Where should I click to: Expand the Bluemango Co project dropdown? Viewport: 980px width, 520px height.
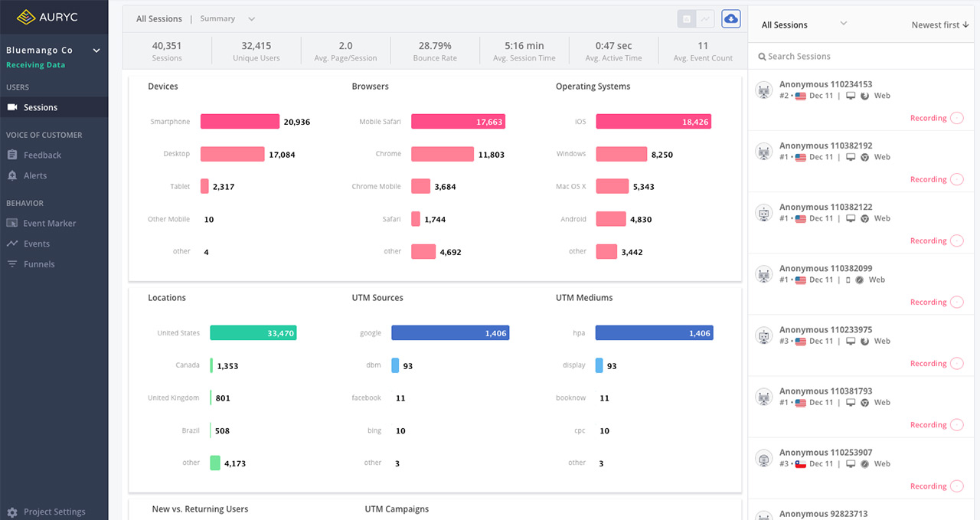click(x=96, y=51)
